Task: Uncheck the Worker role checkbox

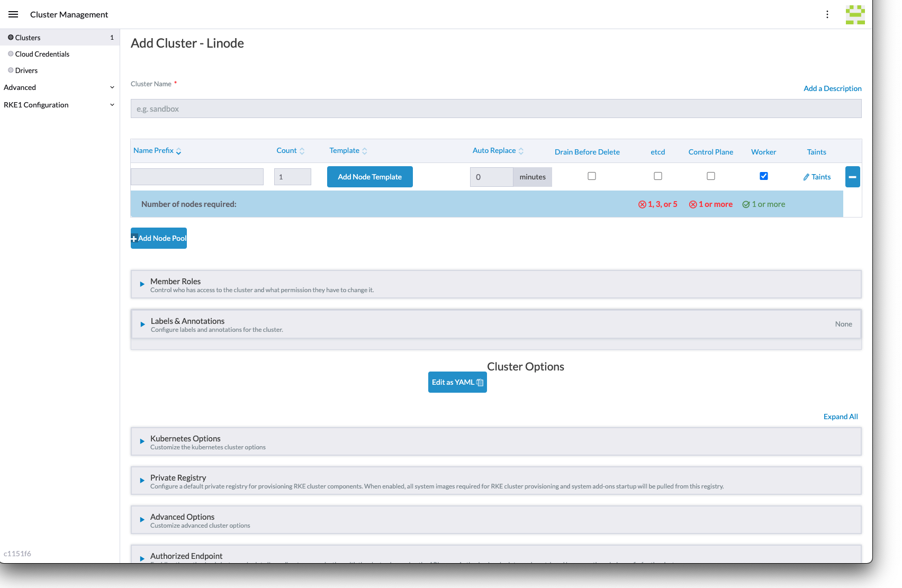Action: click(x=764, y=176)
